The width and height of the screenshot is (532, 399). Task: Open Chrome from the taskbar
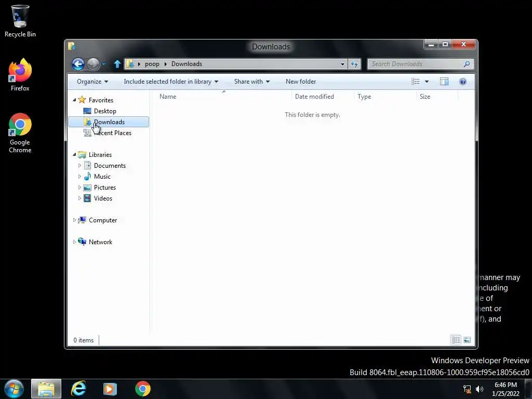pos(143,389)
